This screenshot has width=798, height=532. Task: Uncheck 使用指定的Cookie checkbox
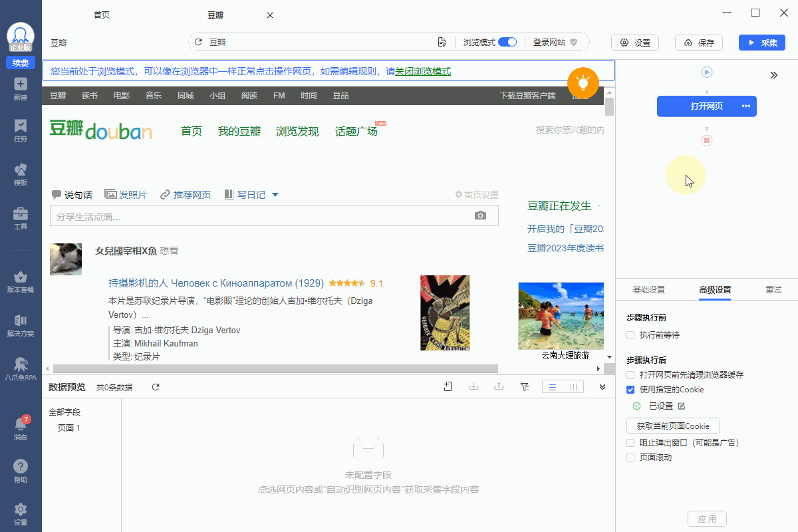pos(630,390)
